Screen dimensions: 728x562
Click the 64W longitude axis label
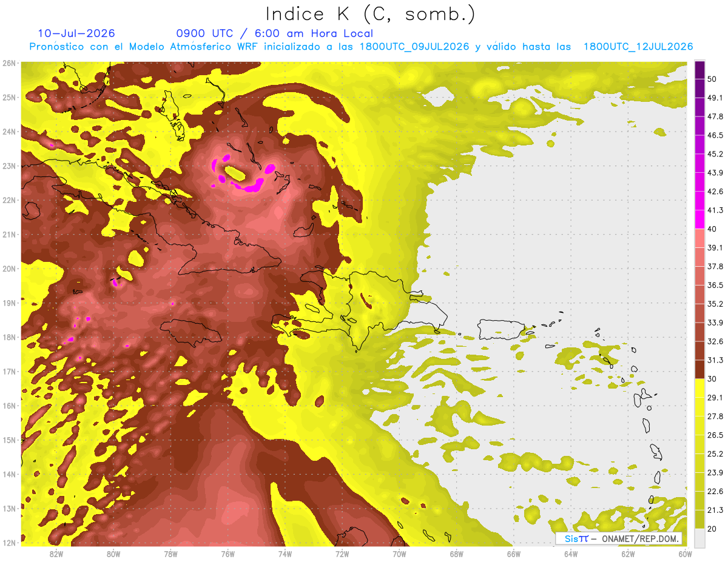pos(570,554)
